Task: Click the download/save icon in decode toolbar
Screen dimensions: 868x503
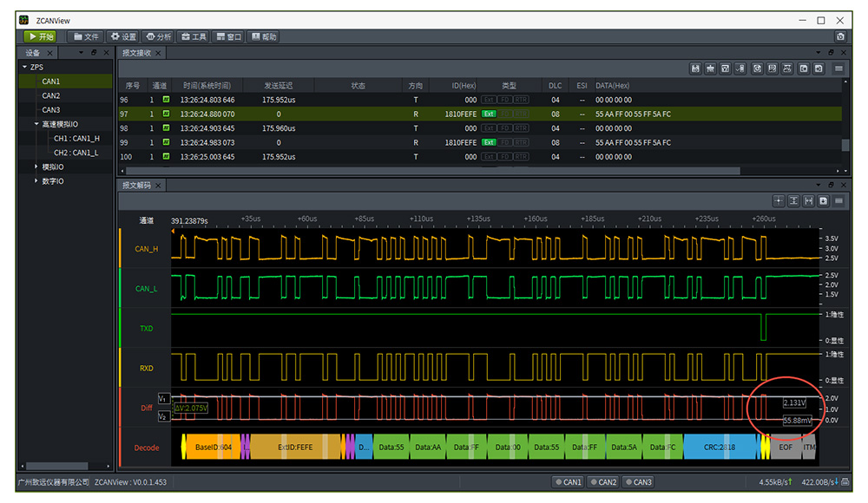Action: pos(824,201)
